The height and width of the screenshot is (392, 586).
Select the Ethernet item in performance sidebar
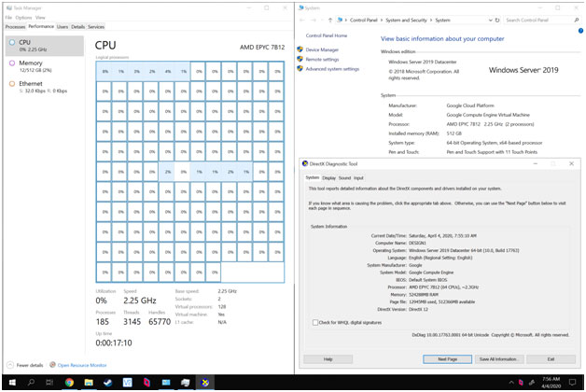45,87
